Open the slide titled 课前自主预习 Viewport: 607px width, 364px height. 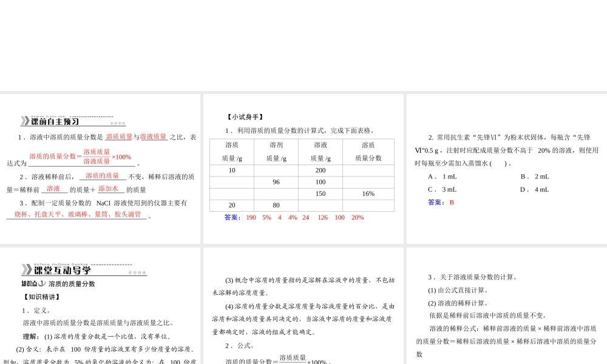click(x=100, y=169)
